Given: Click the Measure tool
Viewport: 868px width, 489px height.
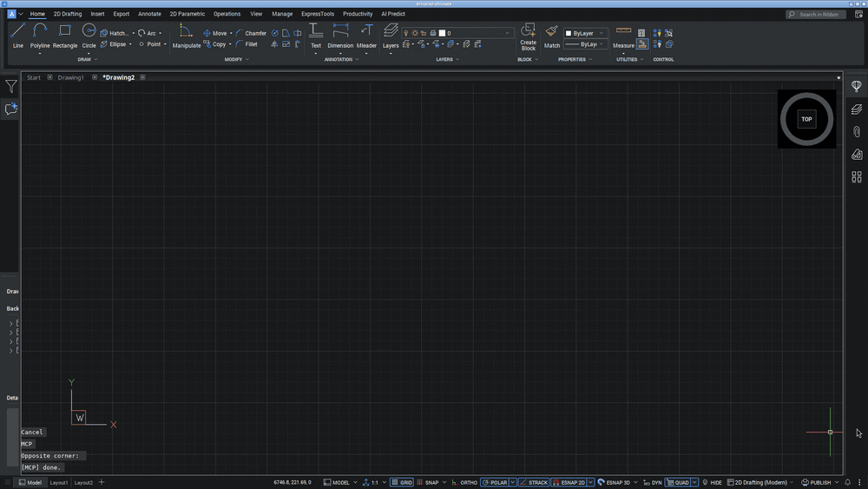Looking at the screenshot, I should coord(623,36).
